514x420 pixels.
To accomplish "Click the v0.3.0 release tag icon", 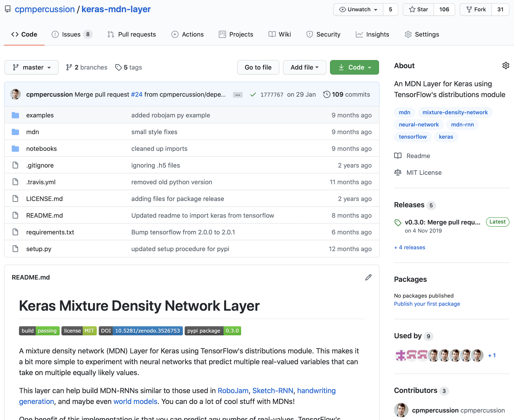I will pyautogui.click(x=398, y=223).
